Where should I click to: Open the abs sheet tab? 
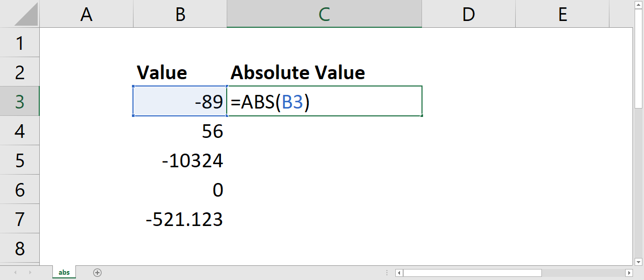coord(64,272)
